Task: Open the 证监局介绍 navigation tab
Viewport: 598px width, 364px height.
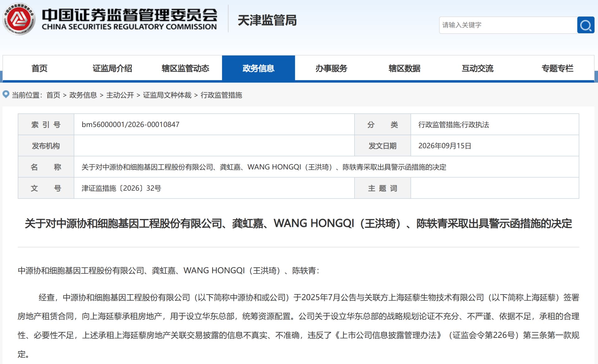Action: tap(112, 68)
